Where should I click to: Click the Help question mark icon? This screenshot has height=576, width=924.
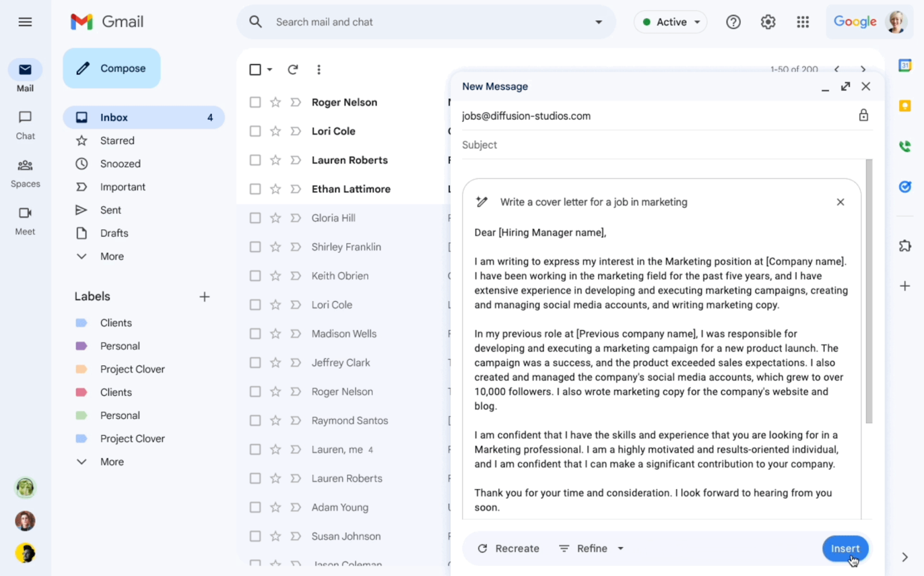[x=733, y=22]
